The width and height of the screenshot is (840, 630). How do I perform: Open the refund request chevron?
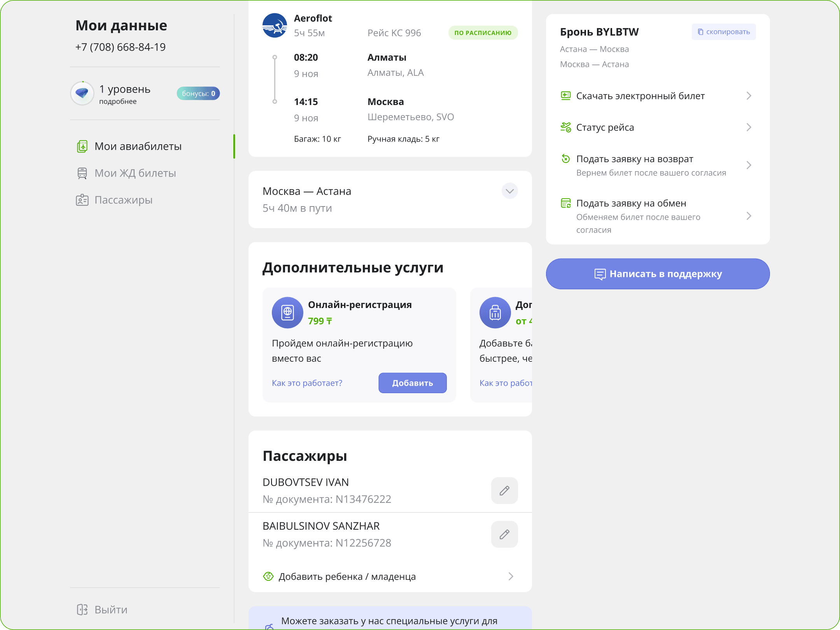point(749,165)
